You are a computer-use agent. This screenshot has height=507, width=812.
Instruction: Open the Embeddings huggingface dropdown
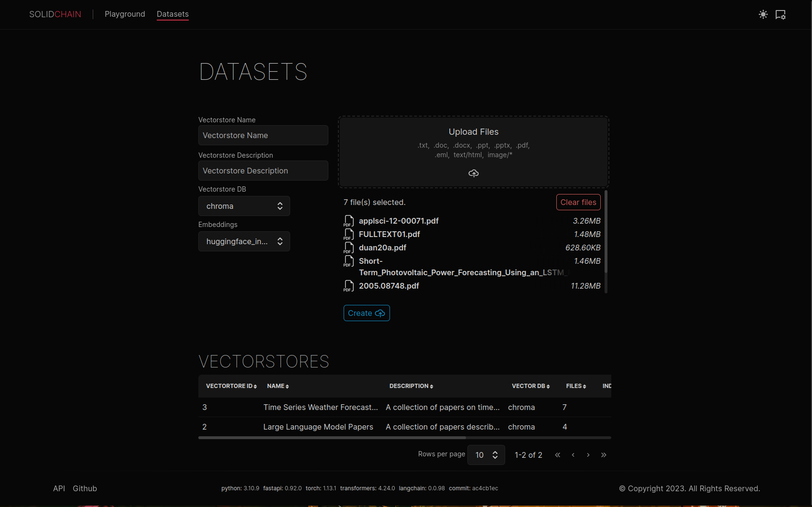pos(244,241)
